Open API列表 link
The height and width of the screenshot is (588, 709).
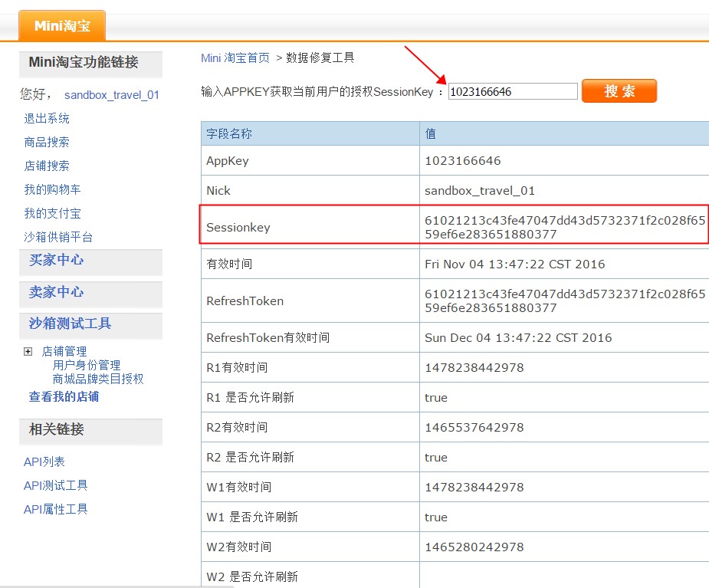pyautogui.click(x=44, y=462)
